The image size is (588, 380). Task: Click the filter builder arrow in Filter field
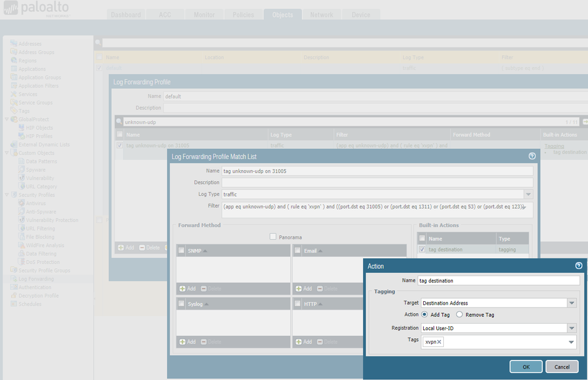click(x=523, y=207)
